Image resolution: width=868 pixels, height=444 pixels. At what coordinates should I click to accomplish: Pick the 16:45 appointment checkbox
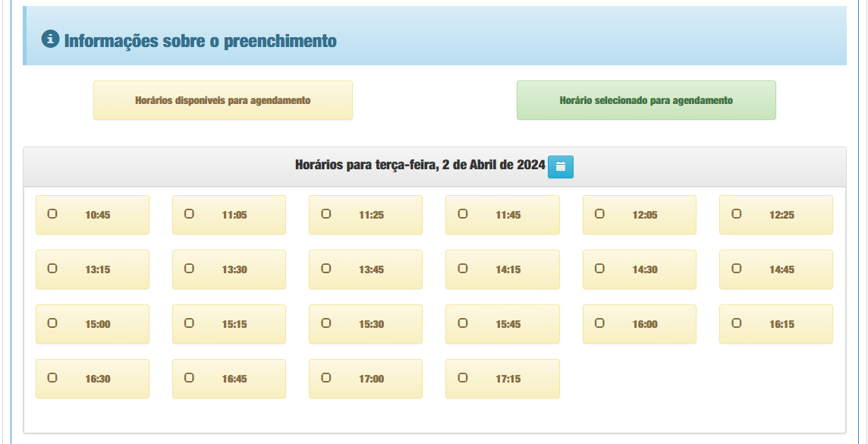coord(189,377)
